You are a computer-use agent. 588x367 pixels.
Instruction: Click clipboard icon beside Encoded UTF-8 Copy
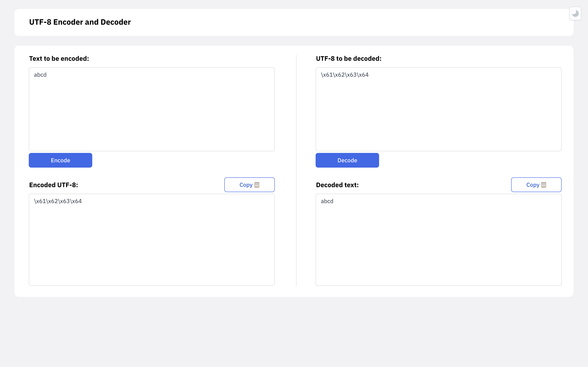click(257, 185)
